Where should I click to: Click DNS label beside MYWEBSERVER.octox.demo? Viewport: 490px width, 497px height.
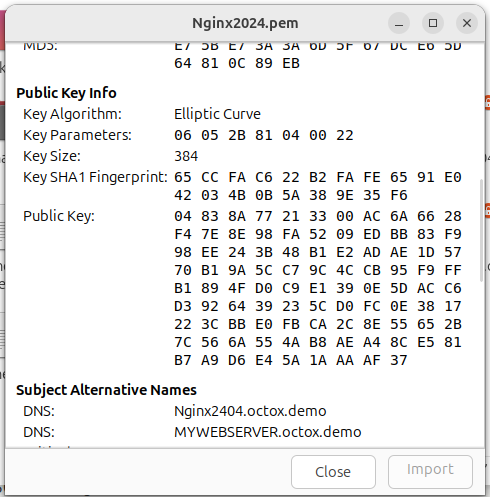pos(39,432)
